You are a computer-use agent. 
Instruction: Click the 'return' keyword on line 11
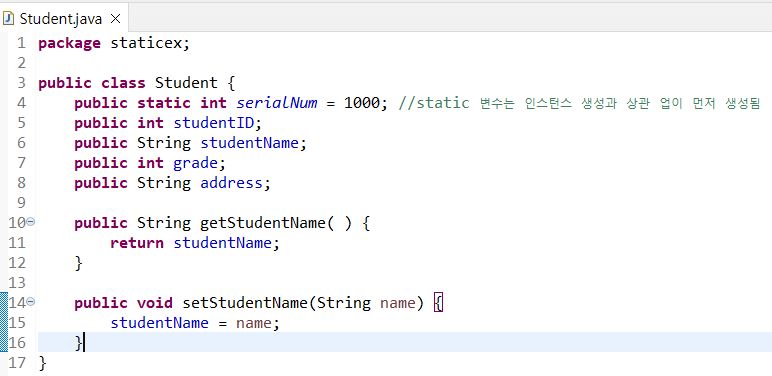coord(137,243)
